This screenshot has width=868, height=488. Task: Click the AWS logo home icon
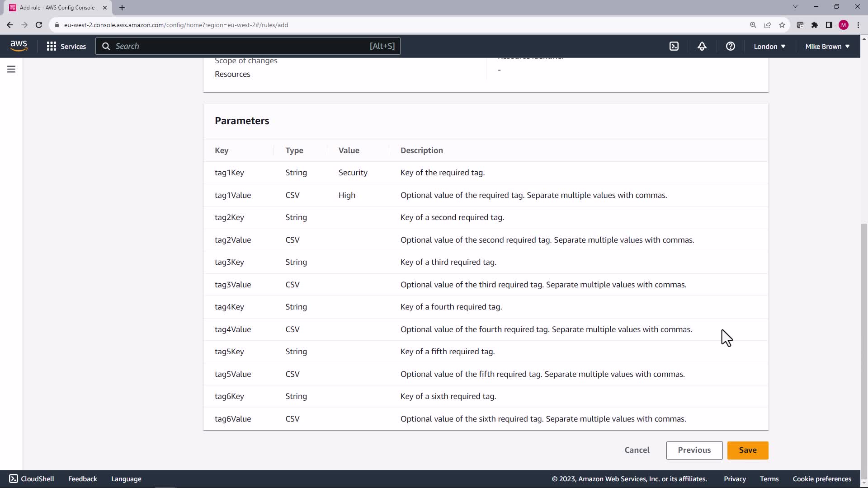click(19, 46)
